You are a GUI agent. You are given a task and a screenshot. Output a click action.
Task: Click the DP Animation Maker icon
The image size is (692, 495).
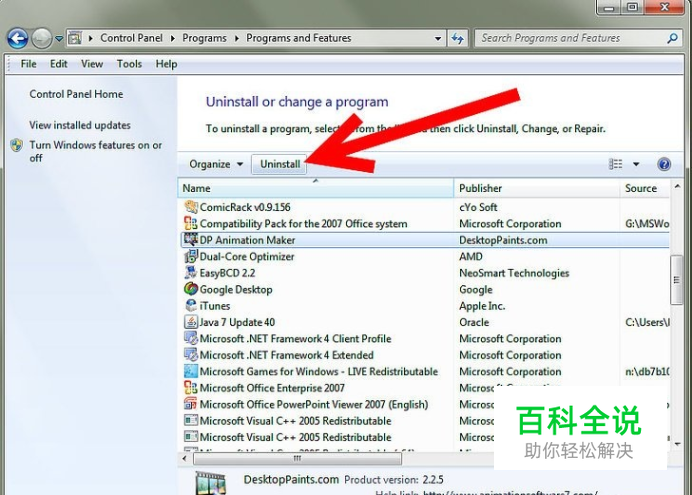191,240
